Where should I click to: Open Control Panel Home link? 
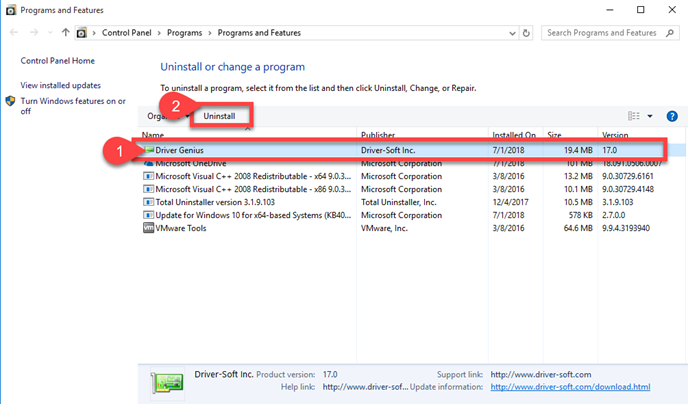[57, 61]
